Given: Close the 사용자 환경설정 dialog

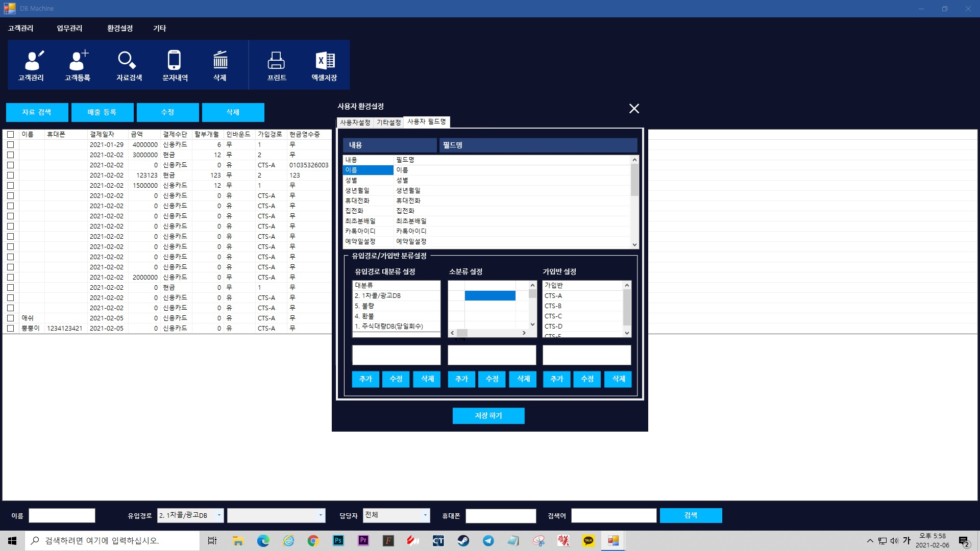Looking at the screenshot, I should coord(634,109).
